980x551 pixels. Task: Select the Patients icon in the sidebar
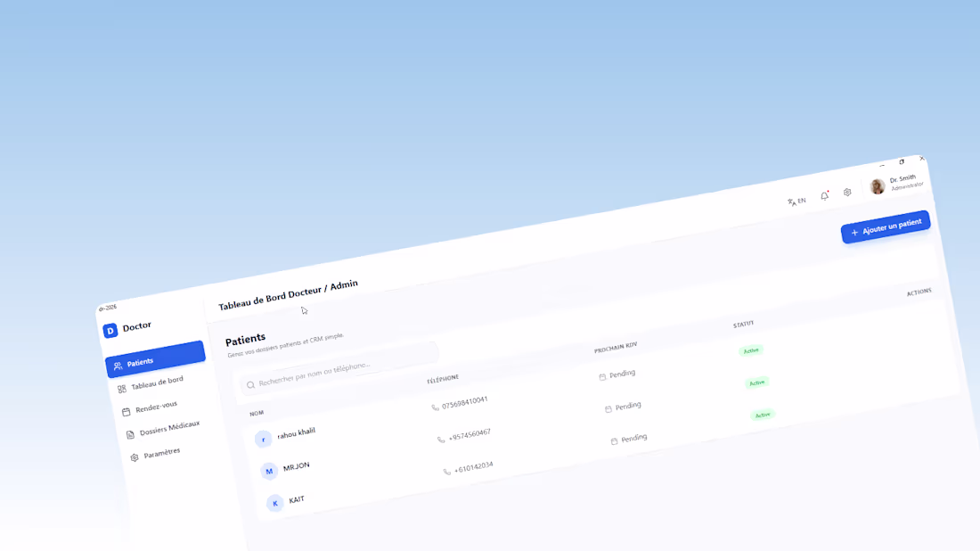click(117, 366)
